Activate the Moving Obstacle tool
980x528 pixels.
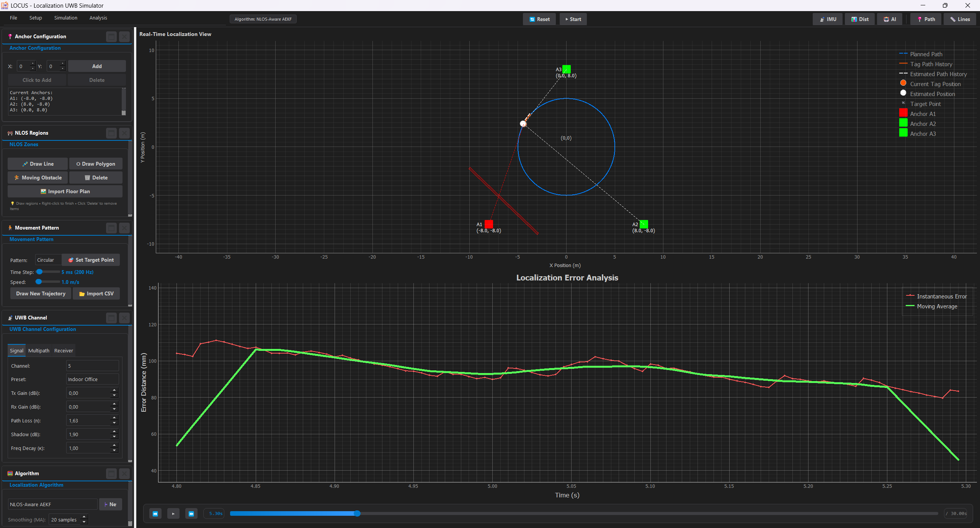(x=37, y=177)
